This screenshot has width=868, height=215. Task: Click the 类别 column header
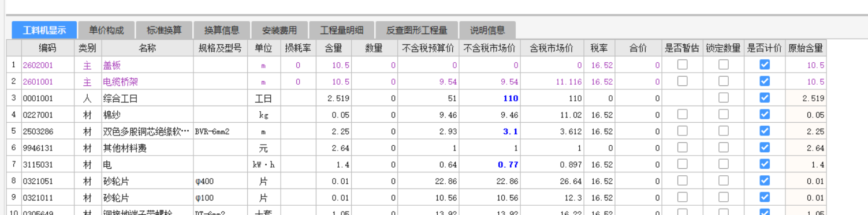tap(88, 48)
